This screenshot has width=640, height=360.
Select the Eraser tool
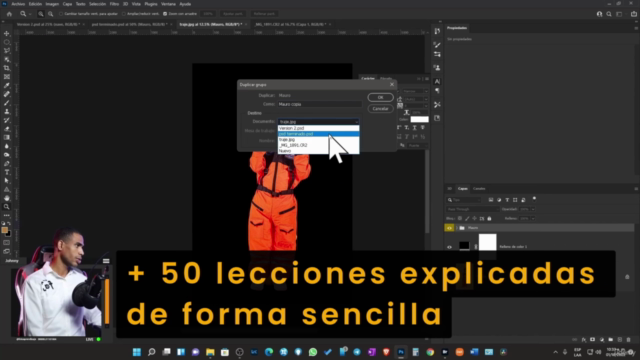coord(7,129)
